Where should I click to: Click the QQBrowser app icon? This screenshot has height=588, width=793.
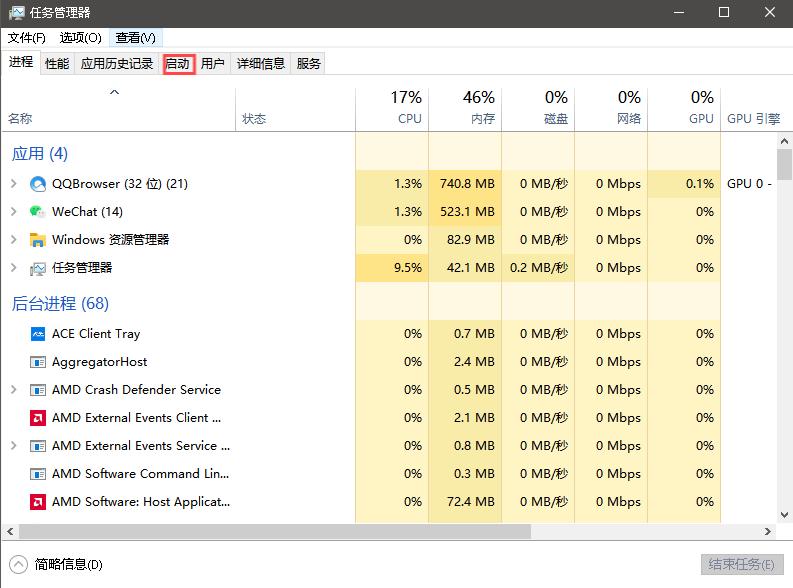pyautogui.click(x=38, y=184)
